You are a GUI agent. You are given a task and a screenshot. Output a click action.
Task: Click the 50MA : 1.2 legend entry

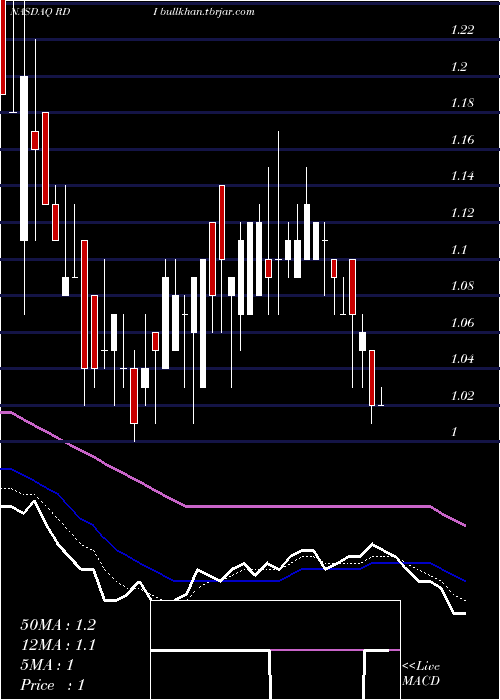click(x=58, y=625)
